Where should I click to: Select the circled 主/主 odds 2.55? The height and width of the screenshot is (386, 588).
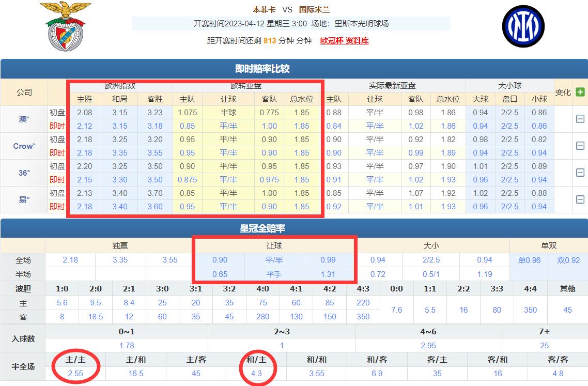click(75, 373)
